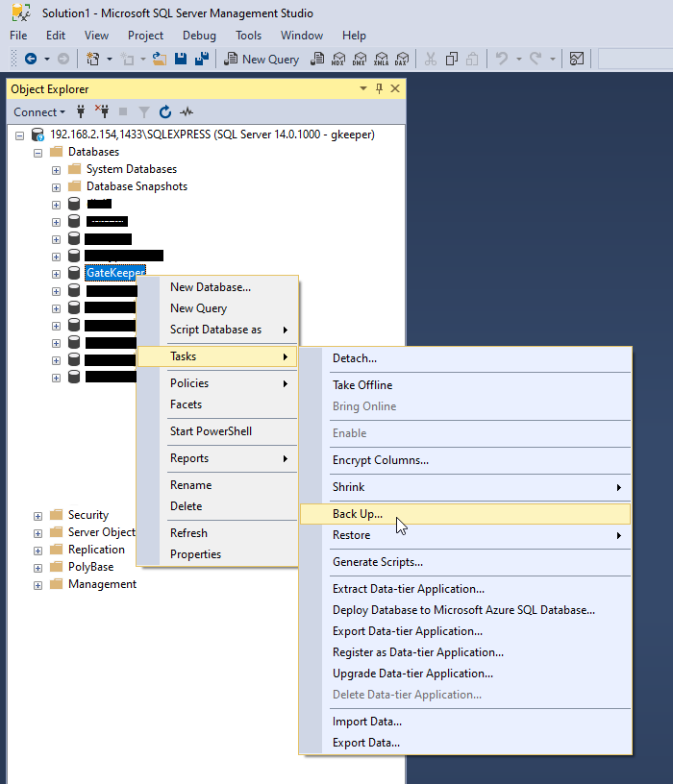Select Policies in context menu

(x=217, y=383)
